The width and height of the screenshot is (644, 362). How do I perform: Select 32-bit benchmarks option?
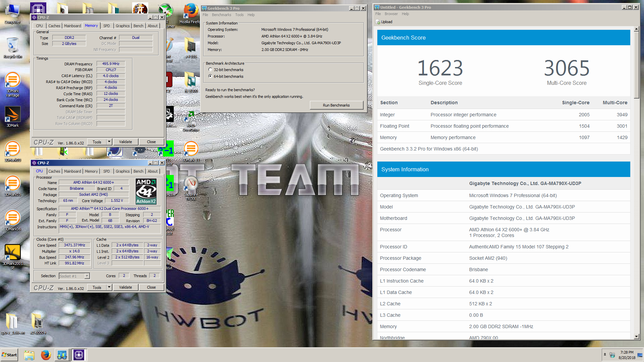click(x=210, y=70)
